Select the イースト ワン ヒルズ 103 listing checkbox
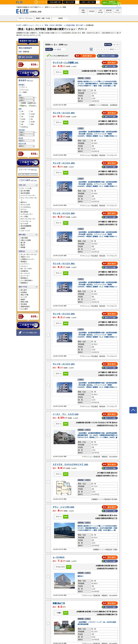The image size is (138, 644). click(48, 435)
